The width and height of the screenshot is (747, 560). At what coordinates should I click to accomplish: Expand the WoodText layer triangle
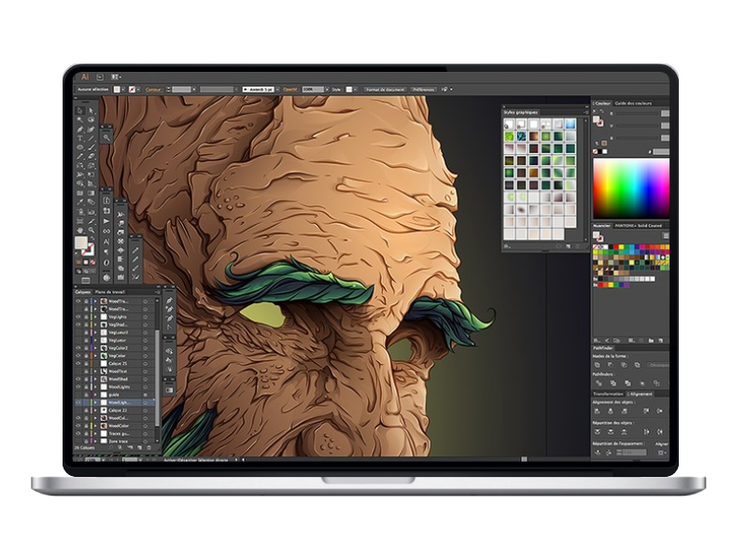click(x=95, y=371)
